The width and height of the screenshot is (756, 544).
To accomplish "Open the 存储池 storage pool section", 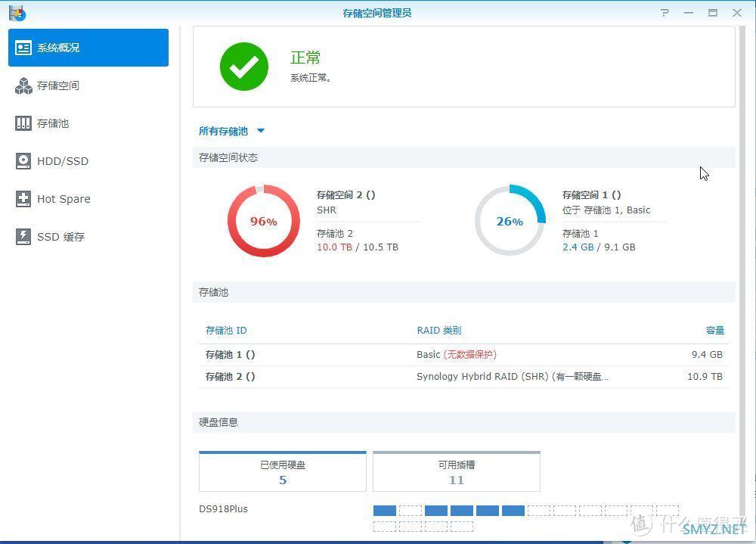I will 88,123.
